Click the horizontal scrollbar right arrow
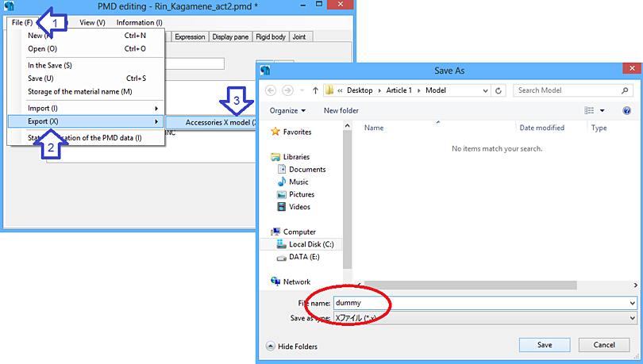Screen dimensions: 643x364 tap(635, 285)
